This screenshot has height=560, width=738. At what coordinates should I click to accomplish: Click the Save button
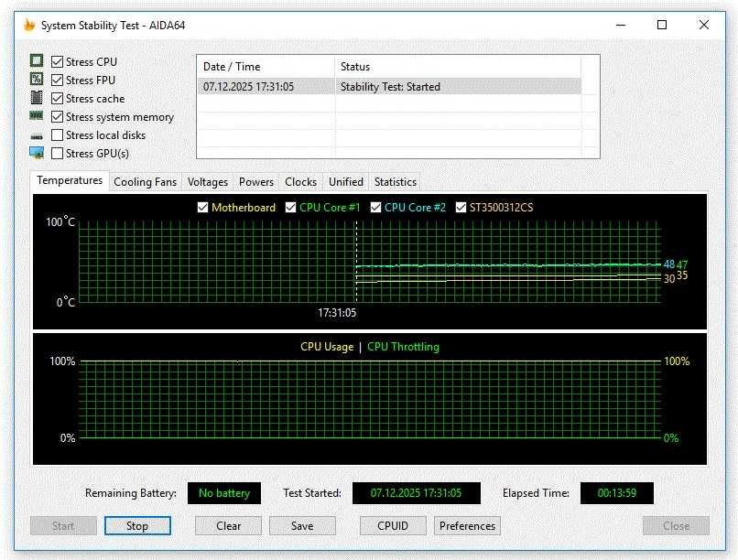click(302, 525)
